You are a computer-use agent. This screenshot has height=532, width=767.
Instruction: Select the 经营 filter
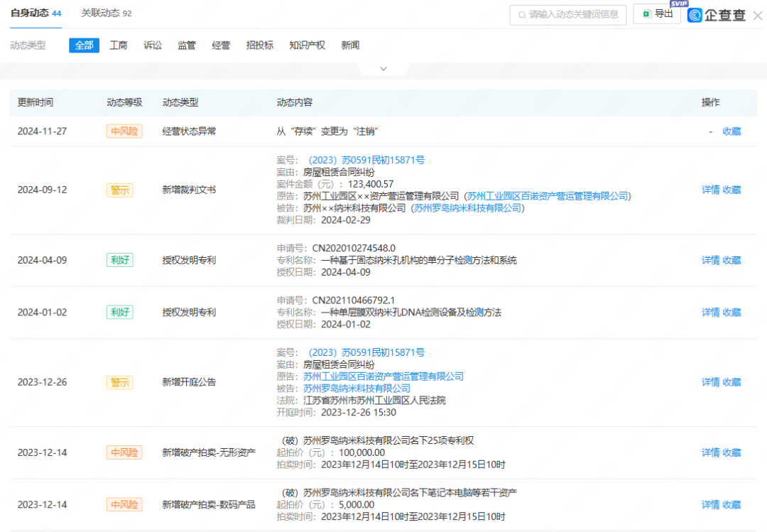pos(221,45)
